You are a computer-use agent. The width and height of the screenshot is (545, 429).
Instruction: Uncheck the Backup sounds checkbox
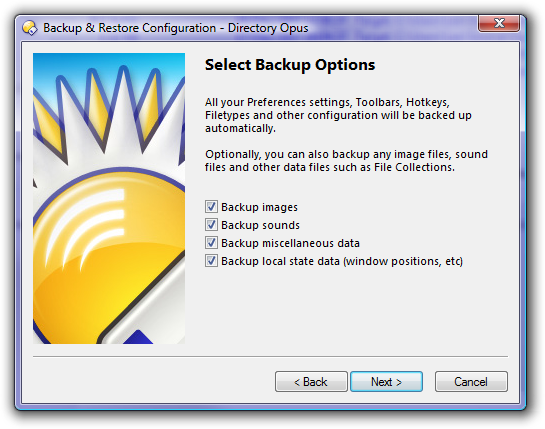click(x=211, y=225)
